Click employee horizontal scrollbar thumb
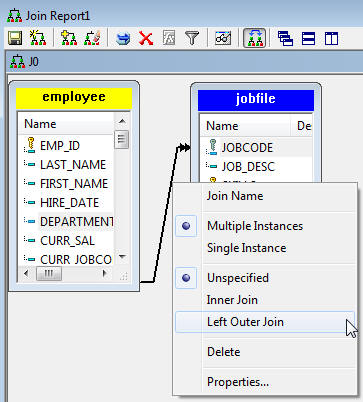The image size is (363, 402). point(49,274)
